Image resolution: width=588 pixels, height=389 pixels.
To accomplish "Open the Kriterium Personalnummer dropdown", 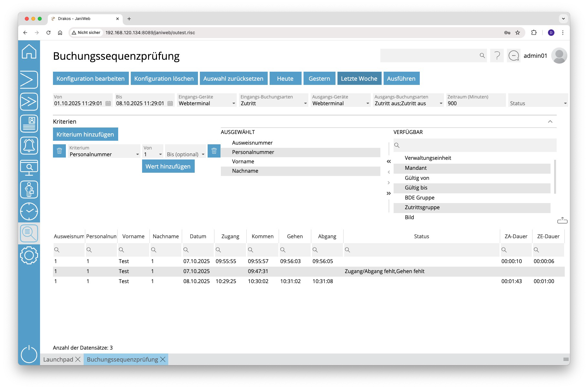I will tap(138, 155).
